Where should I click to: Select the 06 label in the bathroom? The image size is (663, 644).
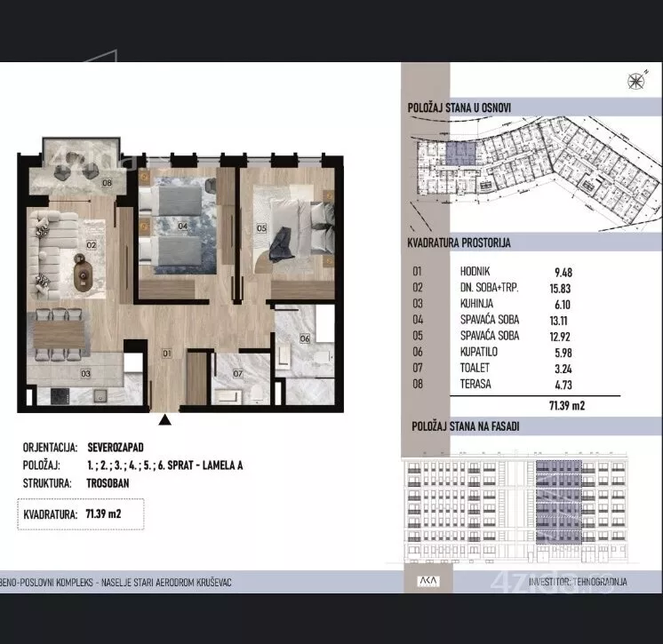click(x=305, y=338)
